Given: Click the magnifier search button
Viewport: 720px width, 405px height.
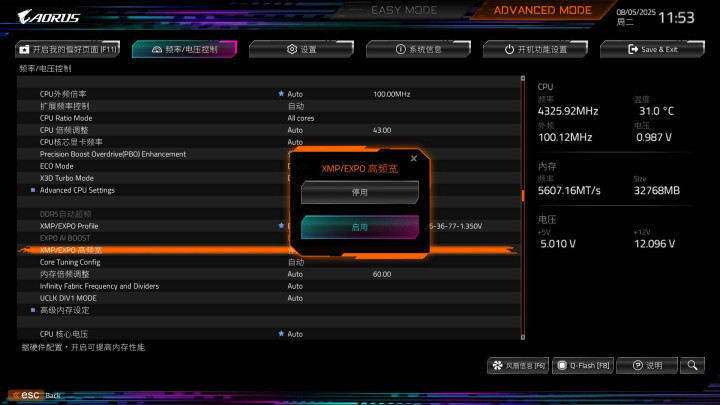Looking at the screenshot, I should coord(692,366).
